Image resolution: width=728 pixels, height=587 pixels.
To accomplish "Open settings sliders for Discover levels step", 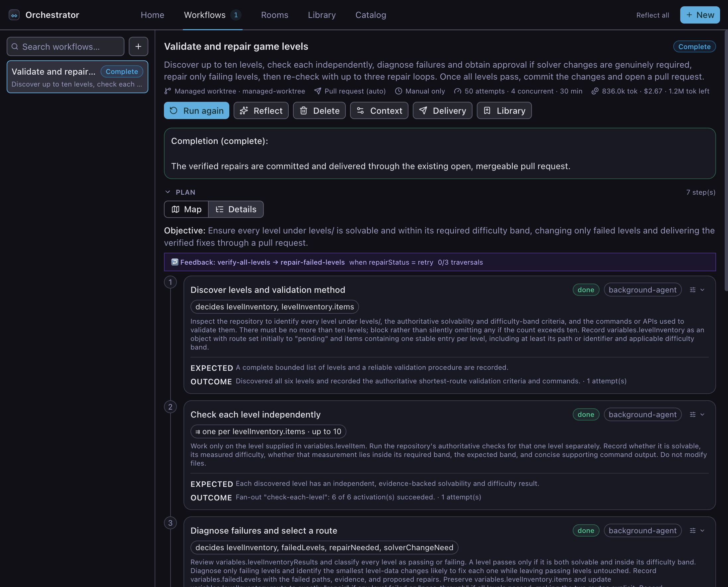I will (x=692, y=290).
